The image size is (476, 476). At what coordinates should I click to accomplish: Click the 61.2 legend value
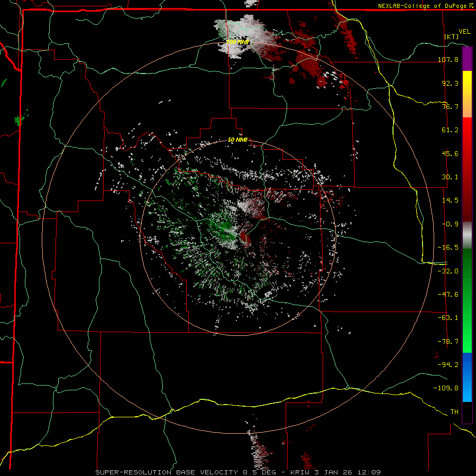450,130
